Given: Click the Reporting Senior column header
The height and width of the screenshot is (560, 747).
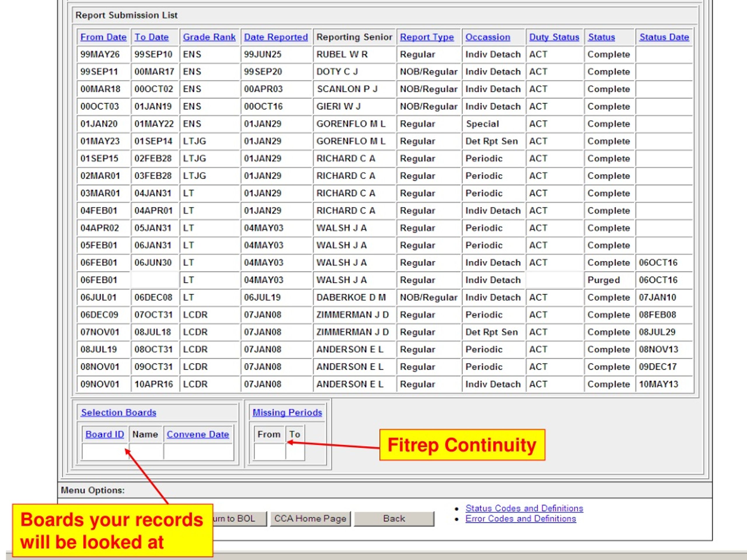Looking at the screenshot, I should [354, 37].
